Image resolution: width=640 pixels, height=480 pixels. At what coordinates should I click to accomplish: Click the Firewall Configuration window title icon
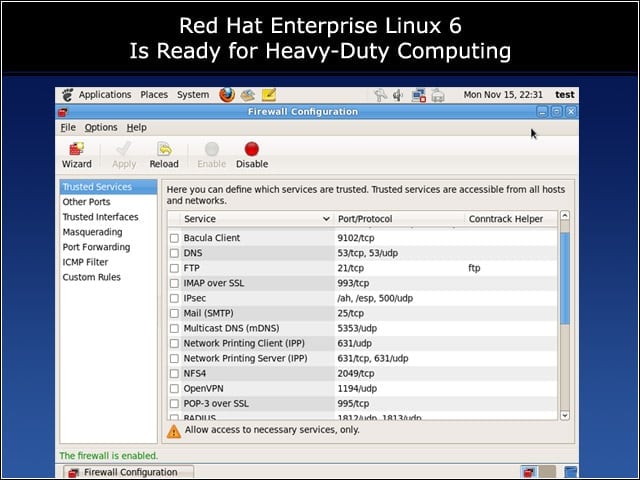click(62, 112)
